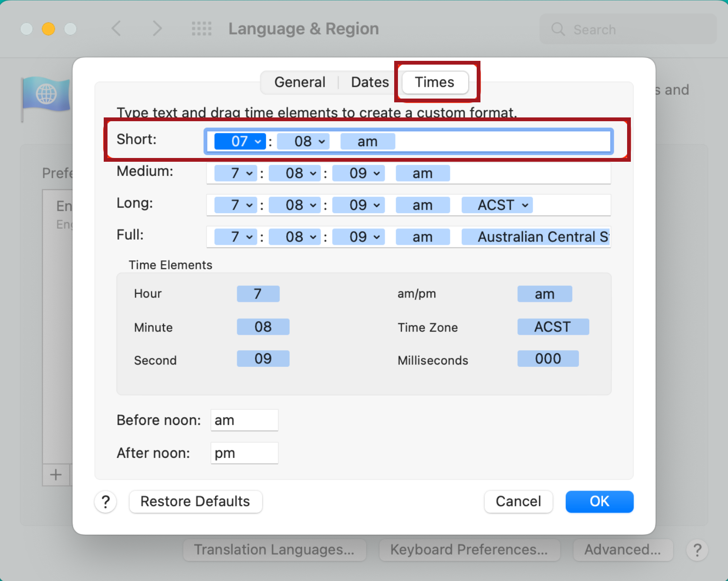Click the Search magnifier icon
This screenshot has width=728, height=581.
point(558,29)
